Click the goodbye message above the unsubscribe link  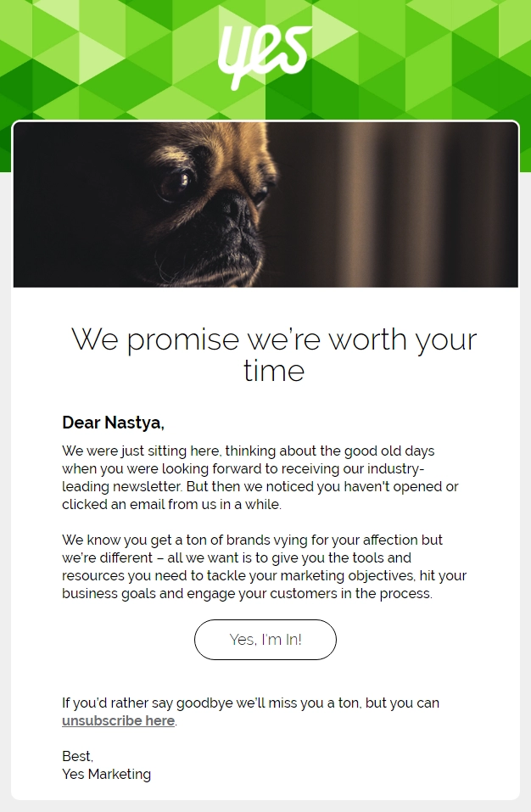tap(250, 703)
